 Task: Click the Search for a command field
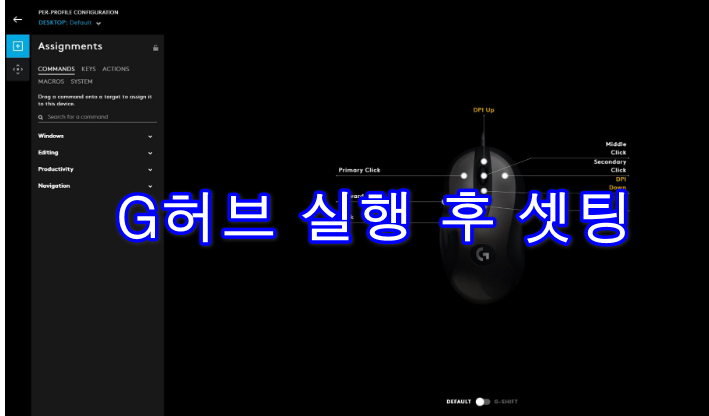(x=97, y=117)
